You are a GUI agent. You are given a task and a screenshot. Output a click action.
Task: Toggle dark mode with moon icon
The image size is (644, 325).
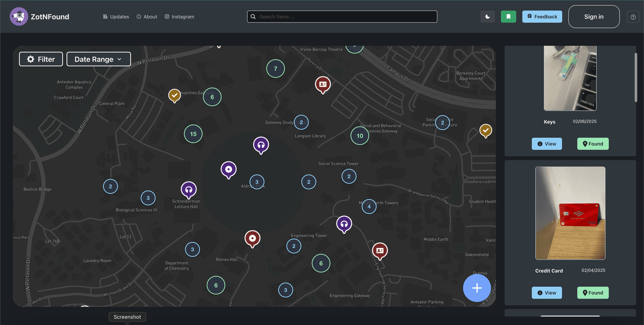coord(488,17)
